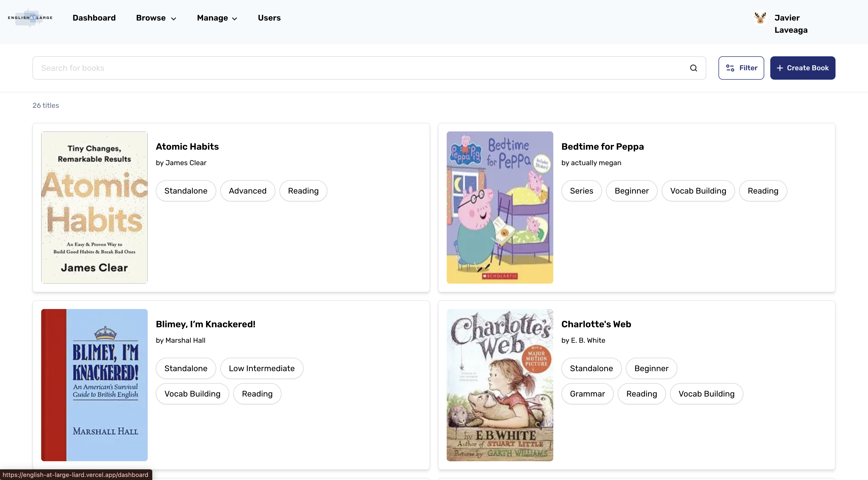The width and height of the screenshot is (868, 480).
Task: Click the Create Book button
Action: tap(802, 68)
